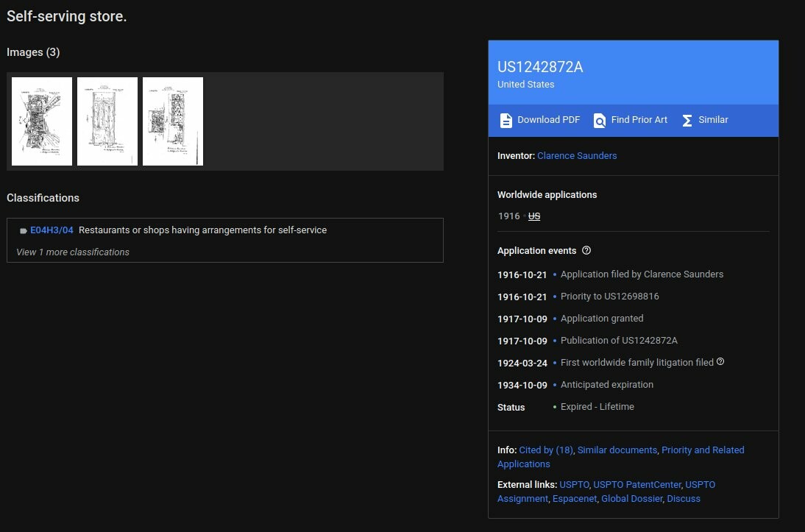The height and width of the screenshot is (532, 805).
Task: Open inventor Clarence Saunders link
Action: (577, 155)
